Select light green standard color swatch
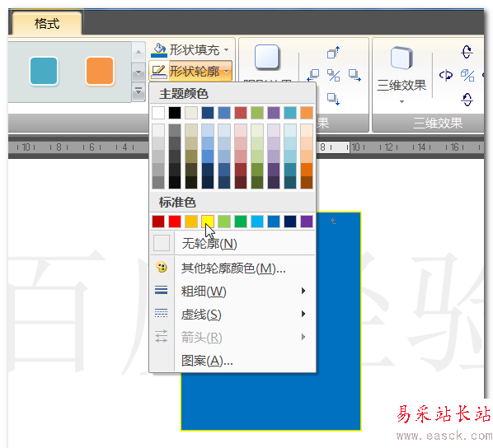Screen dimensions: 493x448 [224, 222]
